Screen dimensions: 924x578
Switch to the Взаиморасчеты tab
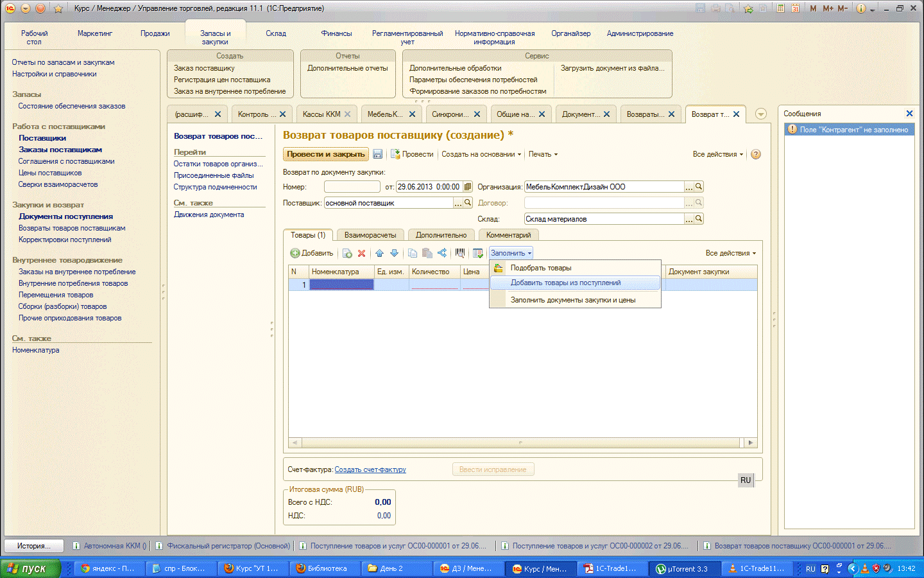370,235
